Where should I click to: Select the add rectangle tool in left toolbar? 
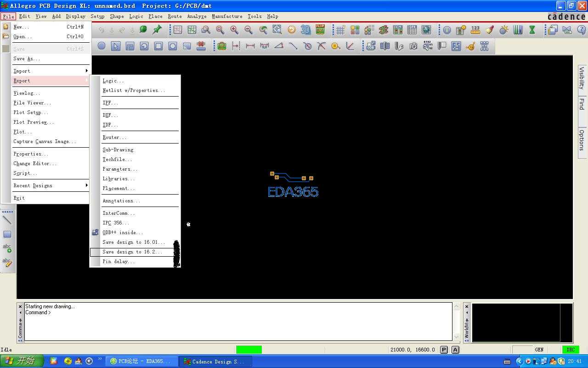tap(7, 235)
